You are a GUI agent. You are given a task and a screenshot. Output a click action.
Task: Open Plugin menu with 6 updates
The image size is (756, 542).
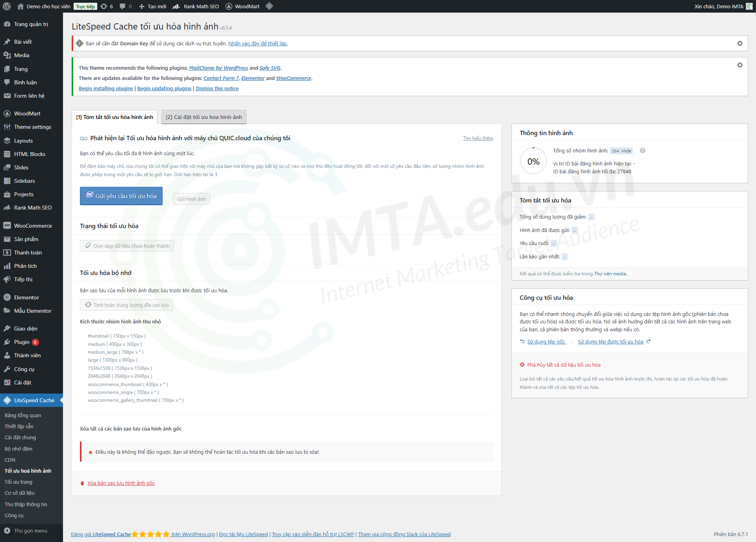[x=31, y=342]
